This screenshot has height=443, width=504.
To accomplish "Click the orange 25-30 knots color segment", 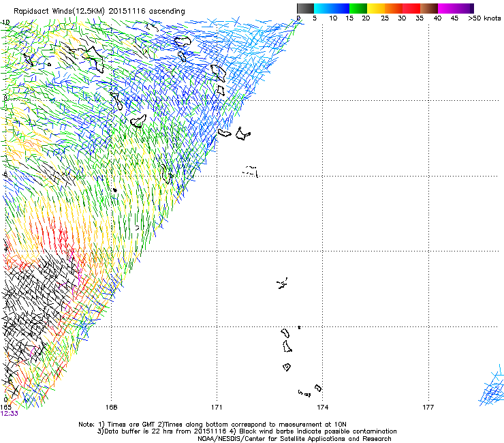I will click(x=394, y=8).
